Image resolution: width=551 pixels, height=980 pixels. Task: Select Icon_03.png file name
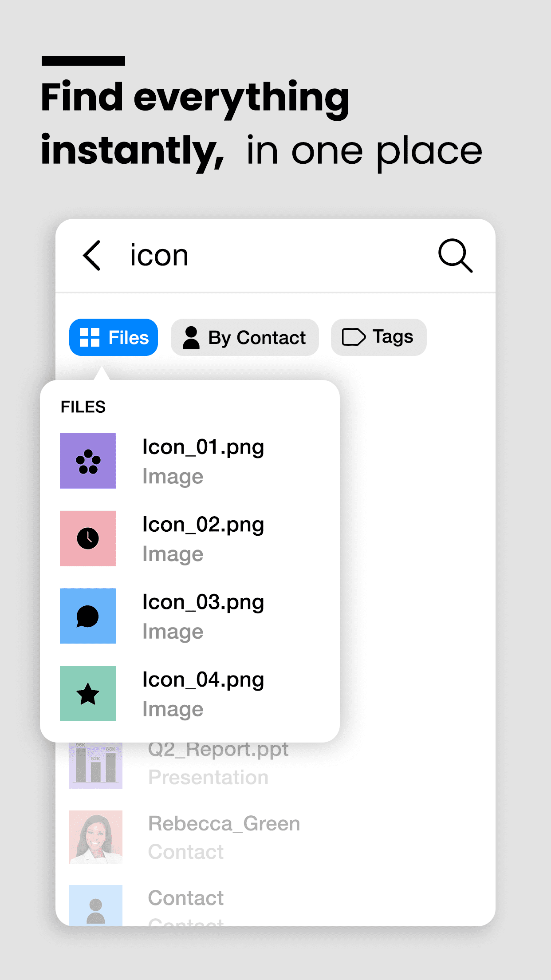[203, 603]
